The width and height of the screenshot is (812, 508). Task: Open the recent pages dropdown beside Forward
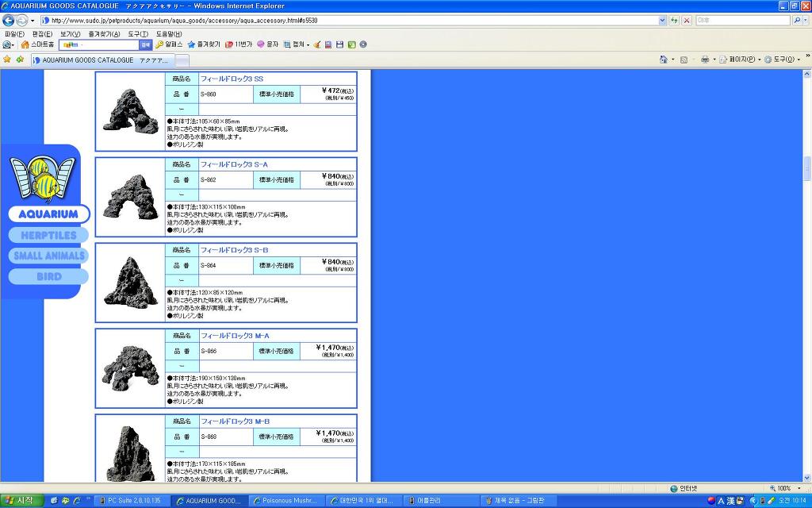pyautogui.click(x=33, y=21)
